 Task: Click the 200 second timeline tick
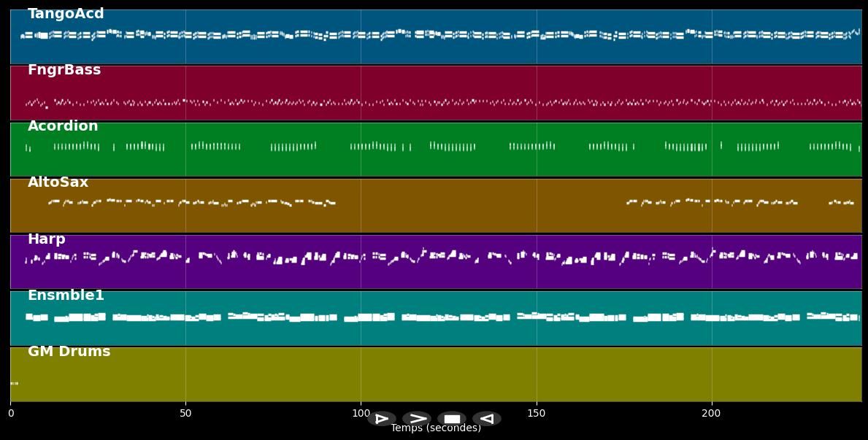(x=712, y=413)
